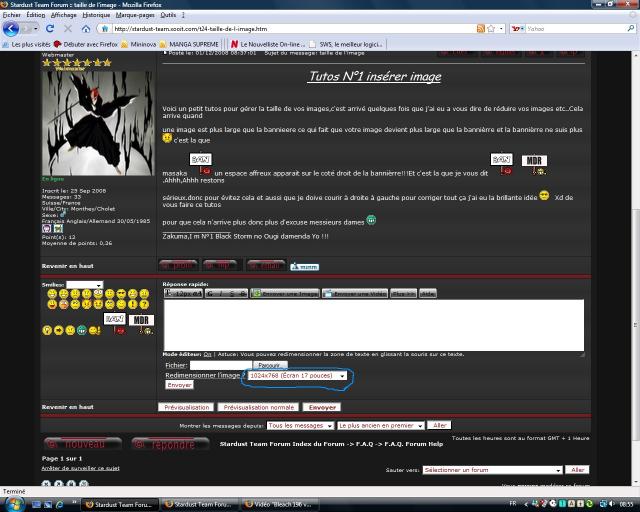Open the Le plus ancien en premier dropdown
The height and width of the screenshot is (512, 640).
(x=381, y=425)
